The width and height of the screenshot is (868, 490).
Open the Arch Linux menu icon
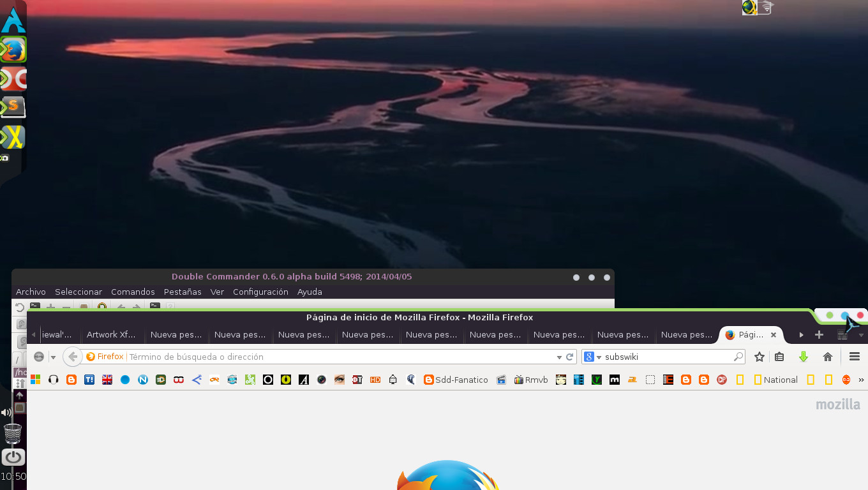click(x=13, y=19)
